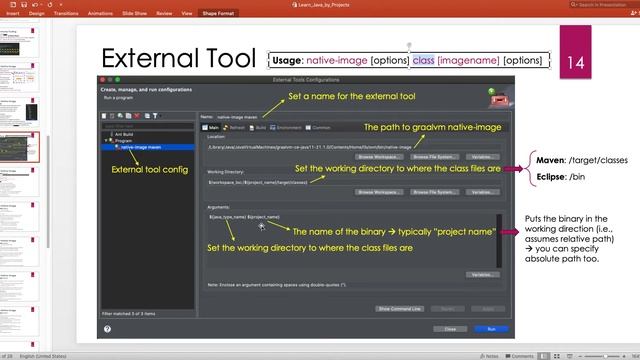Select the top slide thumbnail with dark chart
Screen dimensions: 640x360
(19, 42)
